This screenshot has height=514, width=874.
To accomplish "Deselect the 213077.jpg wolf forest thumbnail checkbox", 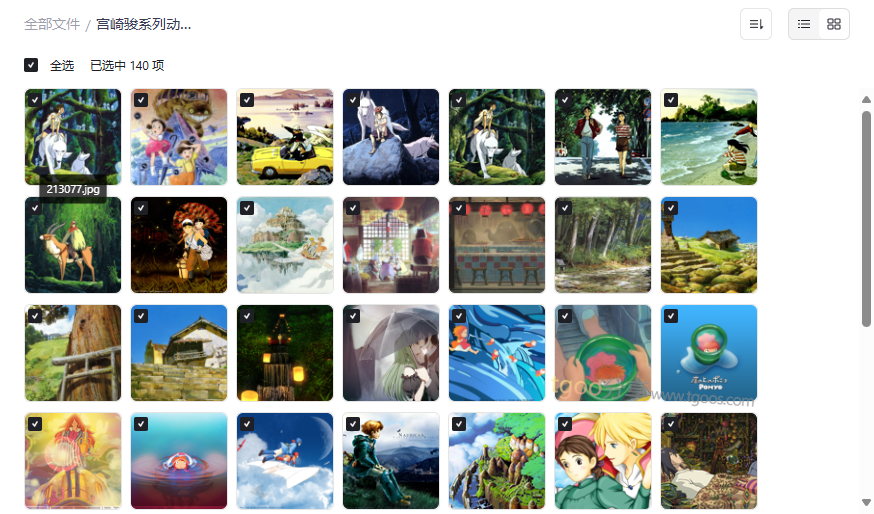I will (35, 100).
